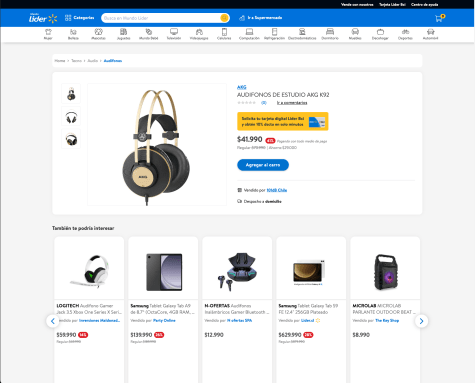Go to Tecno breadcrumb
Screen dimensions: 475x383
tap(76, 61)
